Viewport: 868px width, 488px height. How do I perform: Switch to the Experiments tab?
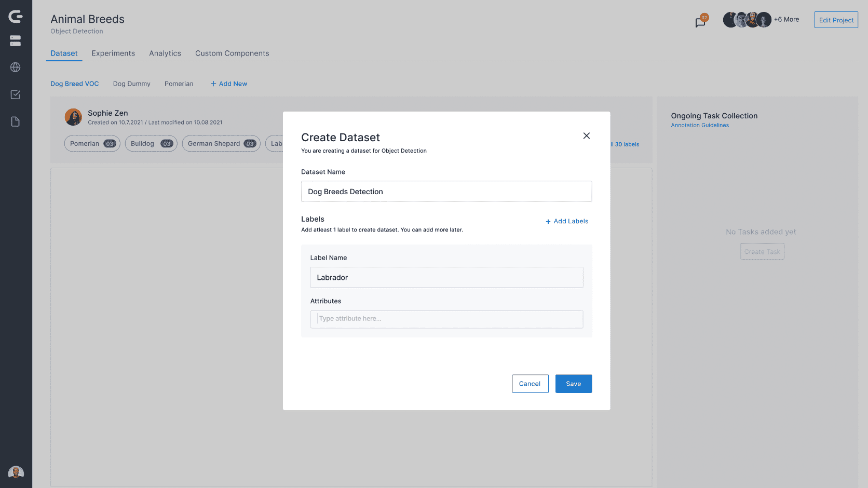click(x=113, y=53)
